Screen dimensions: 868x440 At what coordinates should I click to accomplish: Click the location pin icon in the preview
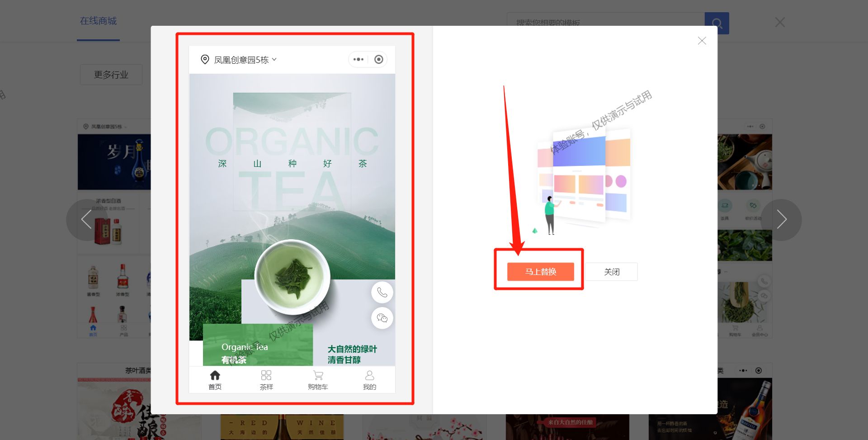[204, 59]
